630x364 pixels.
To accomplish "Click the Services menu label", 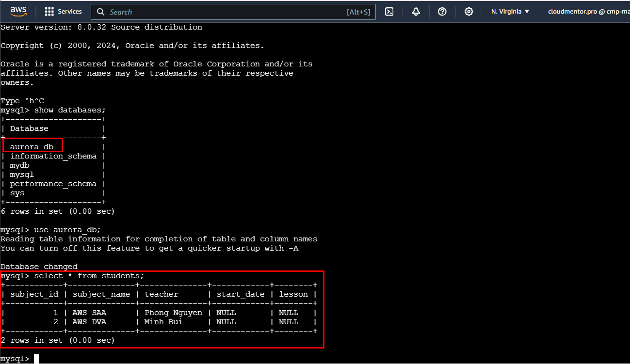I will [x=70, y=12].
